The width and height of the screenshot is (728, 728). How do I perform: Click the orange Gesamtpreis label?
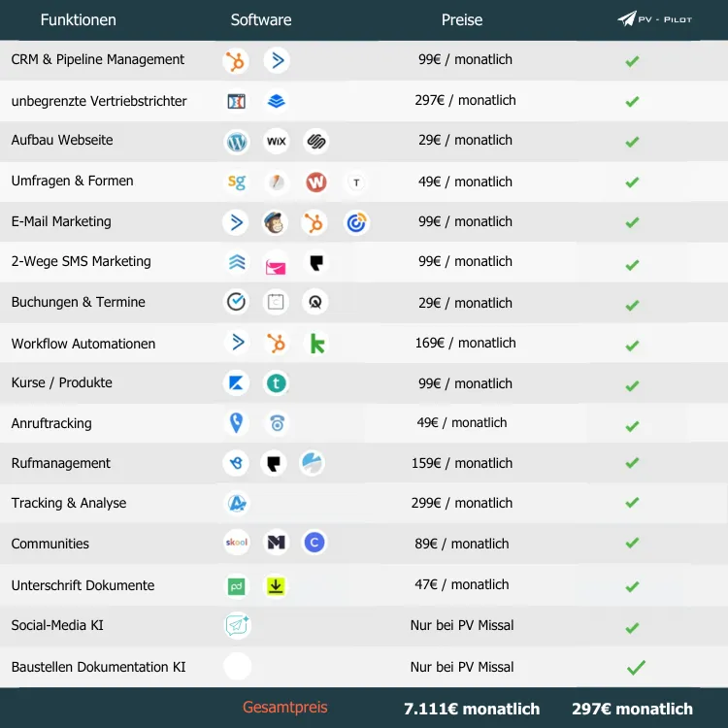click(x=285, y=708)
